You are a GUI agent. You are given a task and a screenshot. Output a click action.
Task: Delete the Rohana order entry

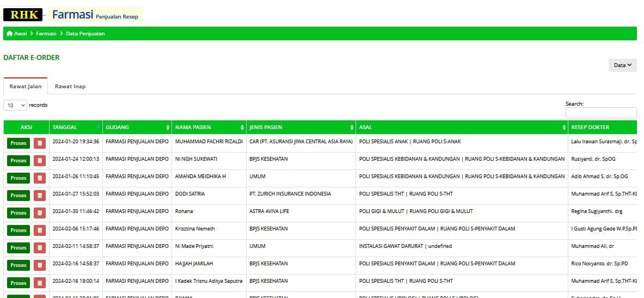tap(40, 213)
